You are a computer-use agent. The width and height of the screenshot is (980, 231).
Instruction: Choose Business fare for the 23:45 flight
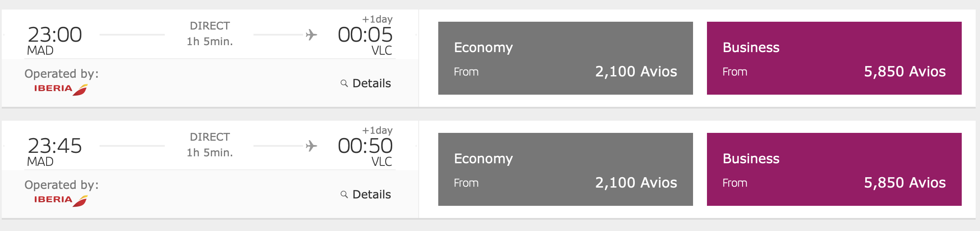pyautogui.click(x=834, y=169)
